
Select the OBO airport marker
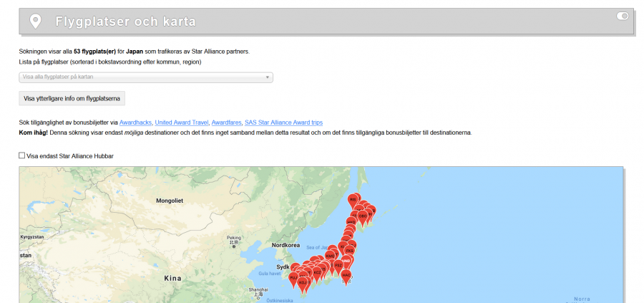363,214
